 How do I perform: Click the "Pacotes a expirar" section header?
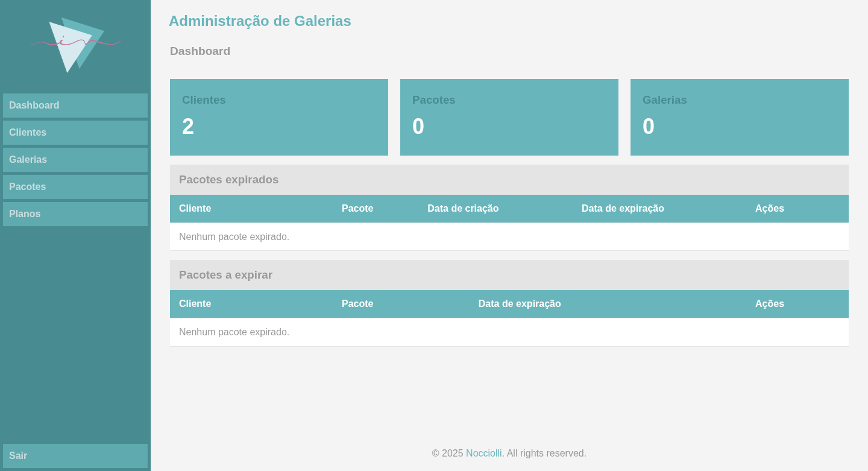point(509,275)
